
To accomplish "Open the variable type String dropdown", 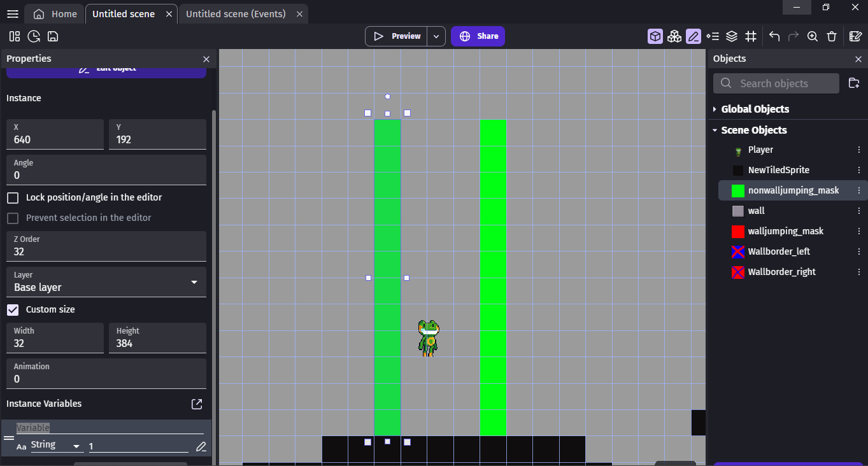I will pos(57,445).
